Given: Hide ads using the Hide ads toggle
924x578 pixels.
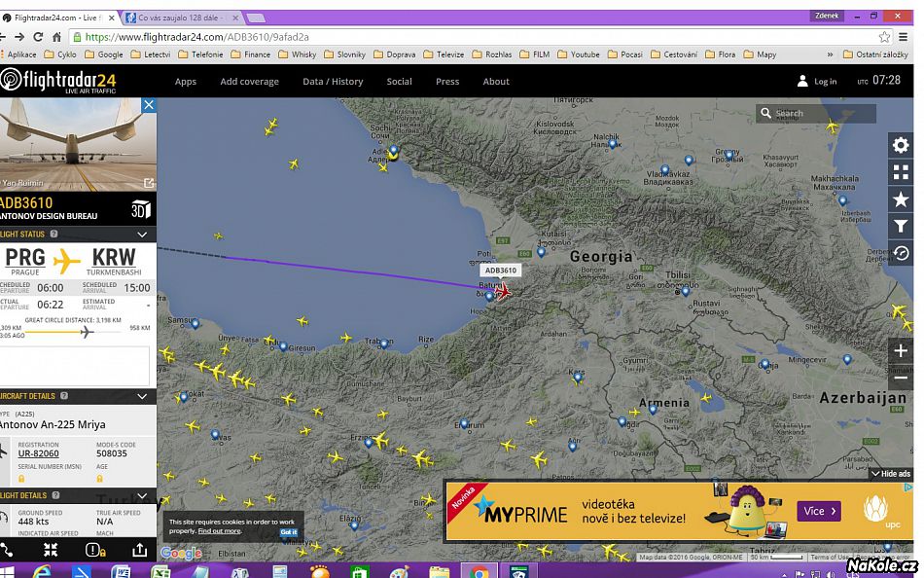Looking at the screenshot, I should [x=891, y=474].
